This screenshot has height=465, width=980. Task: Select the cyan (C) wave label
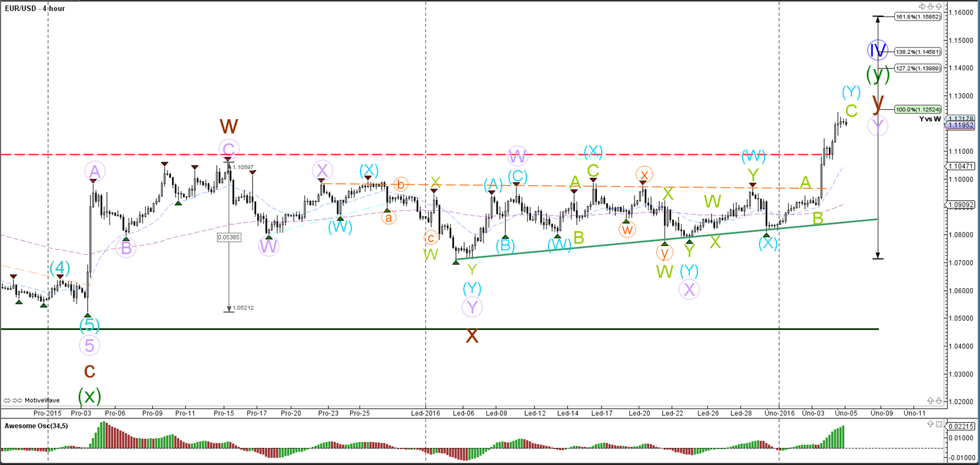click(517, 176)
